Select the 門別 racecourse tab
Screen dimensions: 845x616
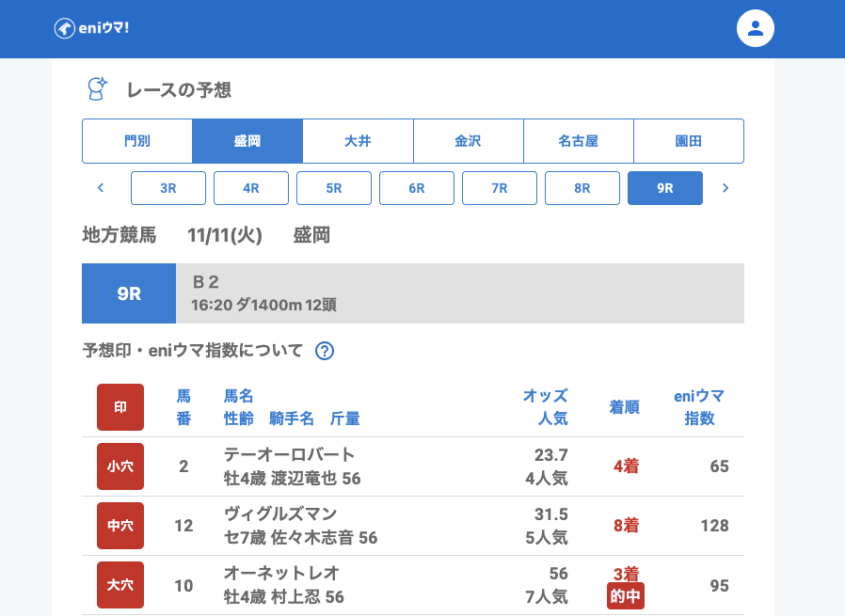point(137,141)
